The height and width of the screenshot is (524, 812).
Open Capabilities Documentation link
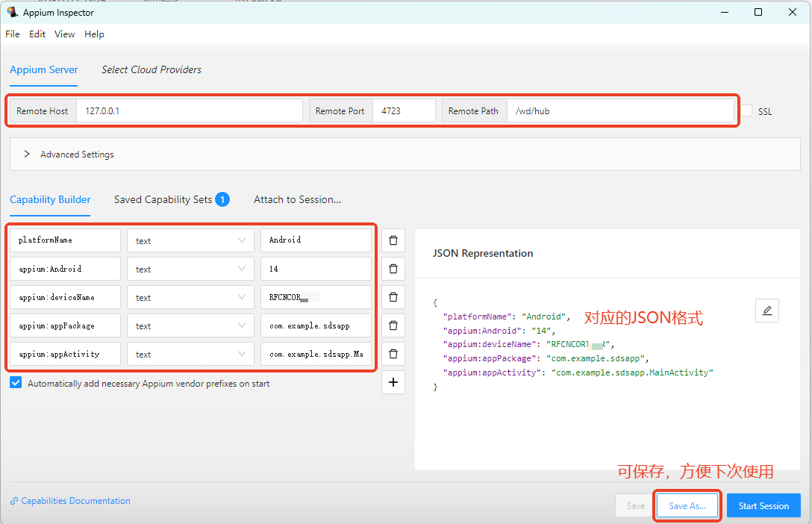click(x=75, y=501)
